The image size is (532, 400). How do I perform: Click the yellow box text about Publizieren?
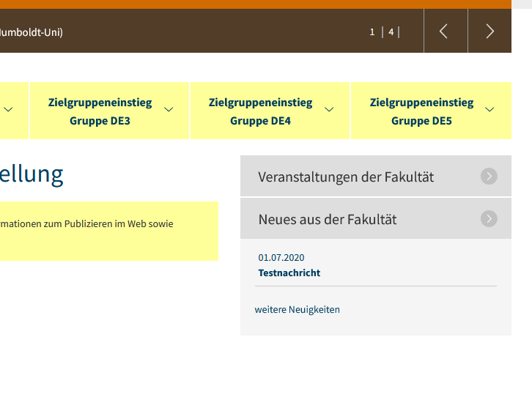click(x=88, y=224)
